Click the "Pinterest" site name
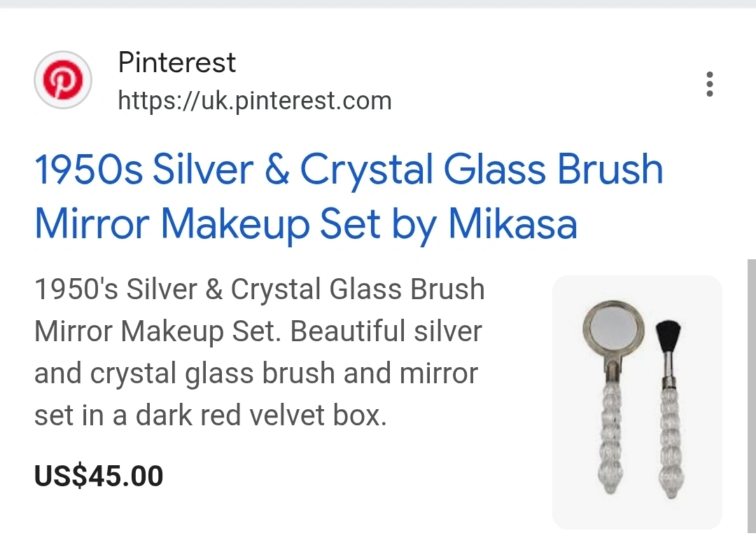This screenshot has width=756, height=550. click(176, 63)
